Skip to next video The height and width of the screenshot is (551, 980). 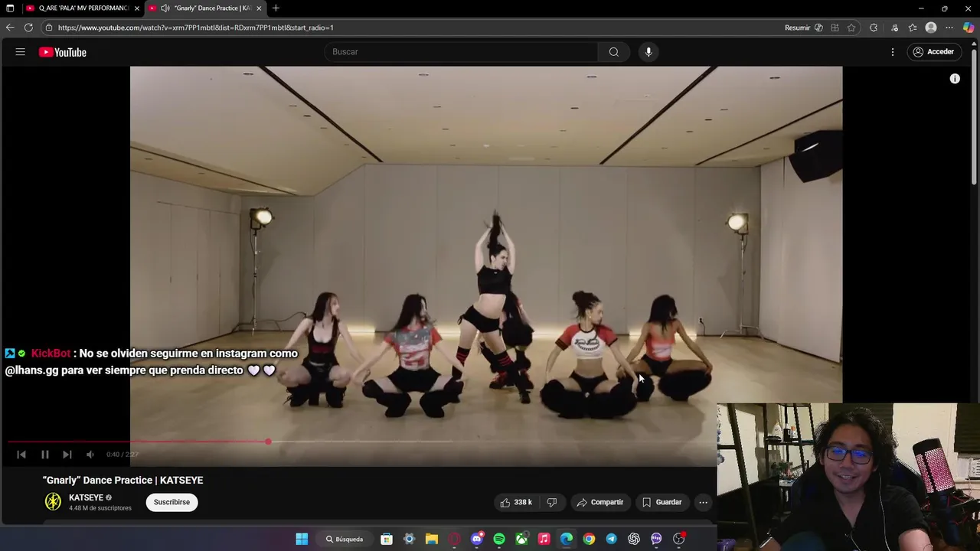coord(67,455)
